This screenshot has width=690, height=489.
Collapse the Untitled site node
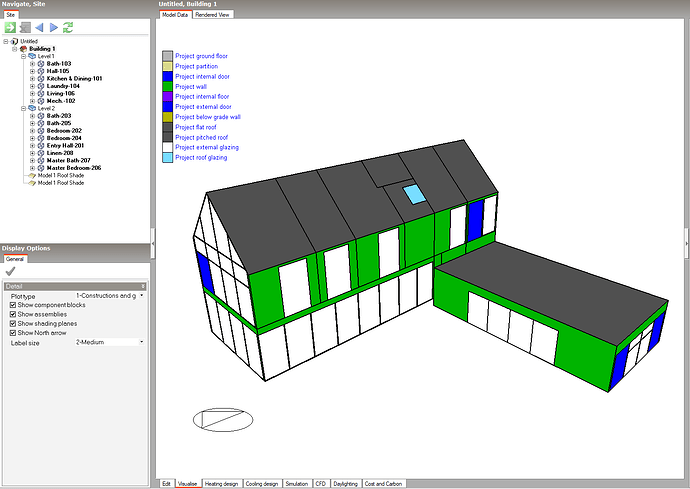click(x=6, y=41)
